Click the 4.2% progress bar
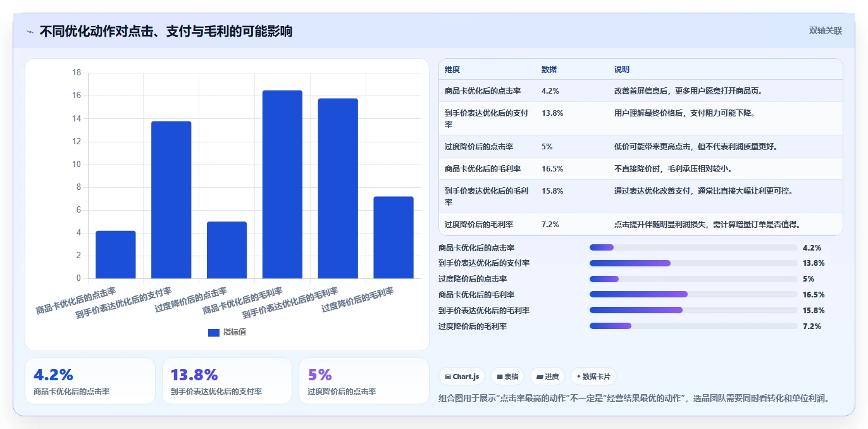The width and height of the screenshot is (868, 429). (693, 247)
